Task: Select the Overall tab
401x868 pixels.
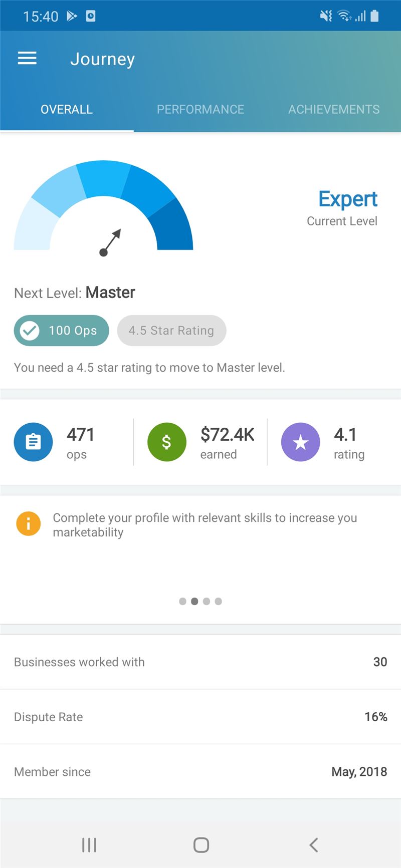Action: coord(67,109)
